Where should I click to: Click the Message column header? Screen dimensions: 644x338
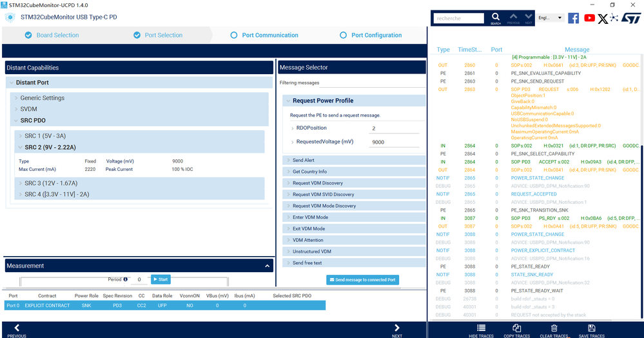[x=577, y=49]
